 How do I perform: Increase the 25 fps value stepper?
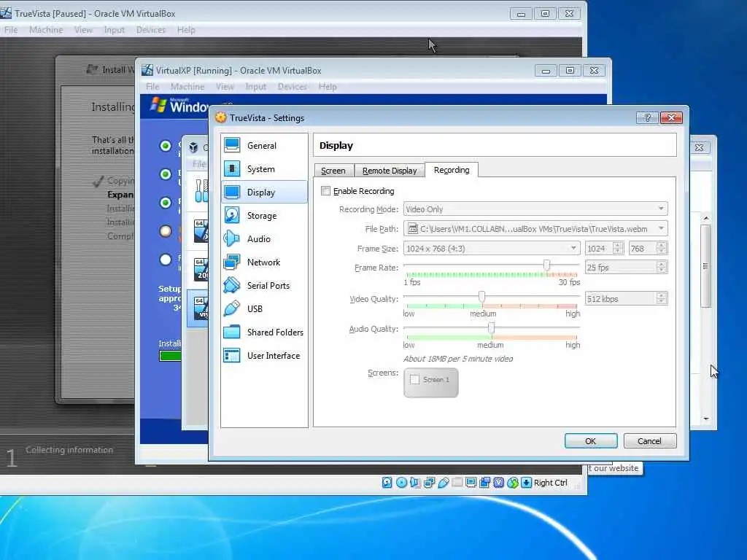coord(661,264)
